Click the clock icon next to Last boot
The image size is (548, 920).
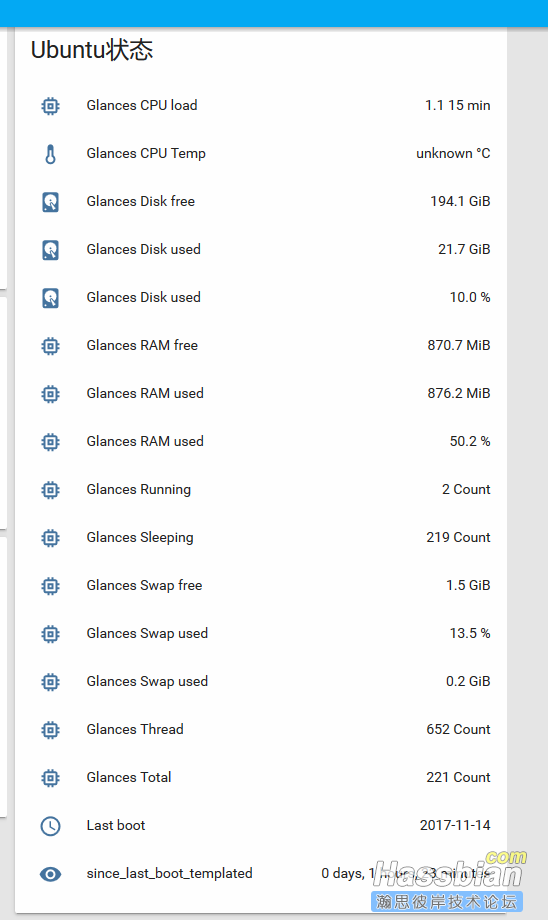coord(50,826)
